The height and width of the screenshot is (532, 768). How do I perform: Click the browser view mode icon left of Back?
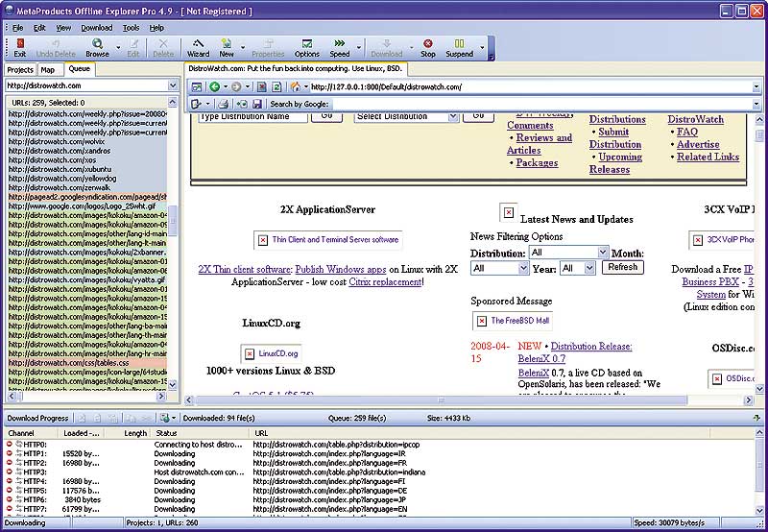coord(197,86)
